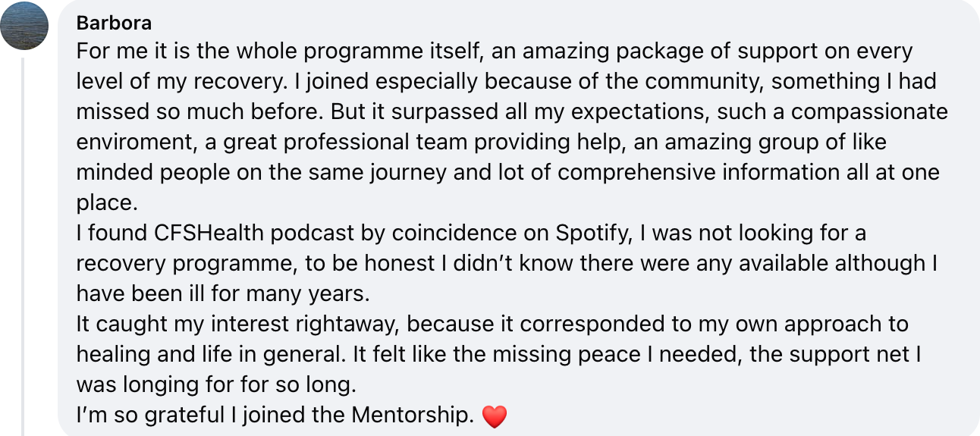Click the word place ending first paragraph
The width and height of the screenshot is (980, 436).
click(104, 202)
